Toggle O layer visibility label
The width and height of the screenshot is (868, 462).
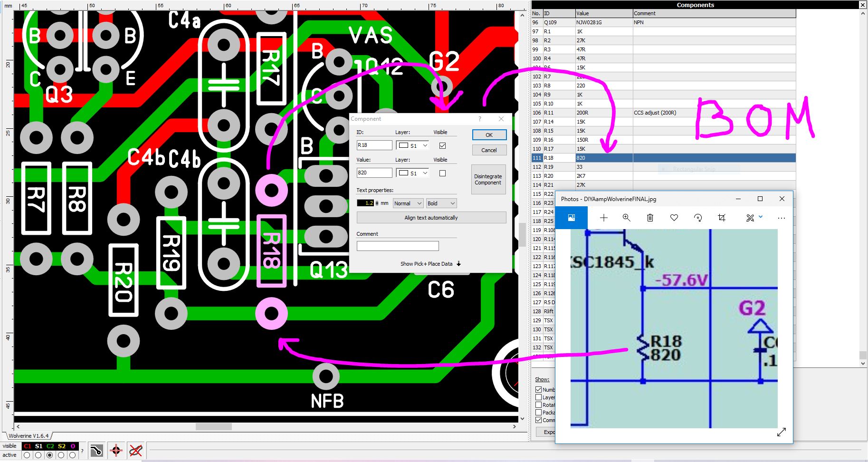(73, 446)
